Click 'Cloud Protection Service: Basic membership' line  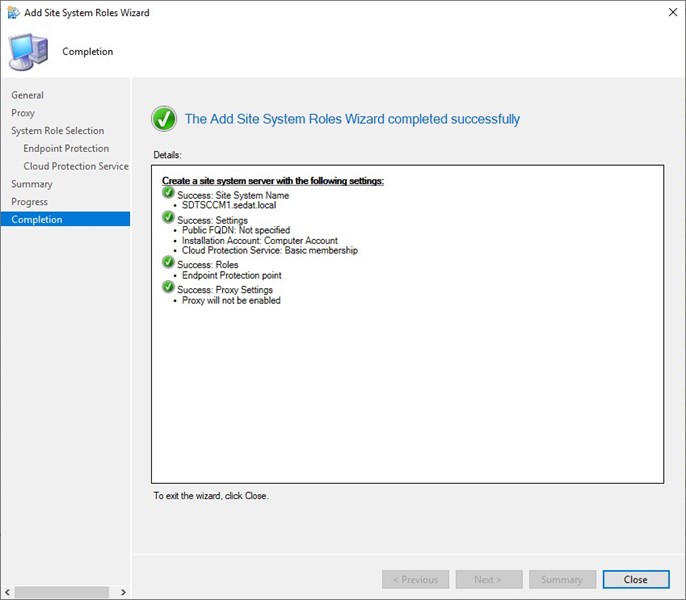[x=270, y=250]
